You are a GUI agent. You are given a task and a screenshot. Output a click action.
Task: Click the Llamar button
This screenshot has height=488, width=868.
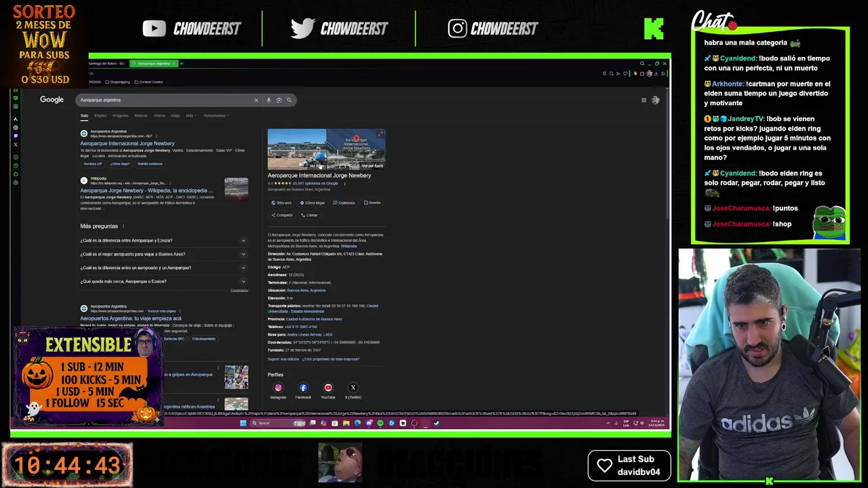309,216
